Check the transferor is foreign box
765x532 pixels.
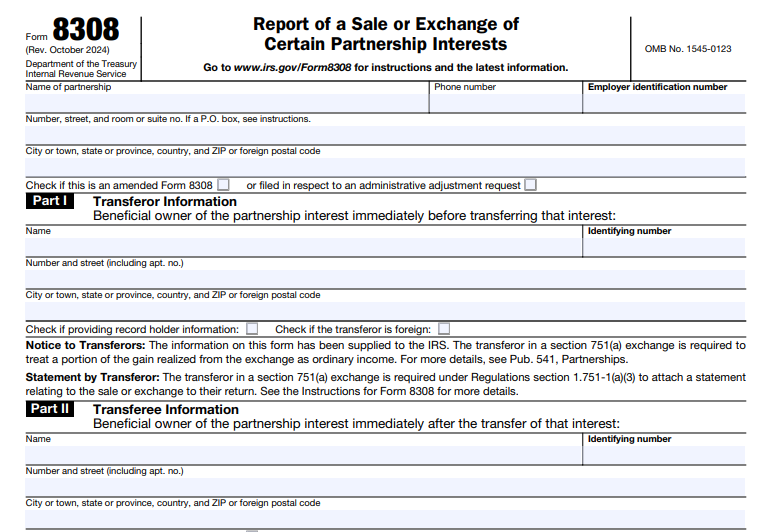[x=444, y=329]
